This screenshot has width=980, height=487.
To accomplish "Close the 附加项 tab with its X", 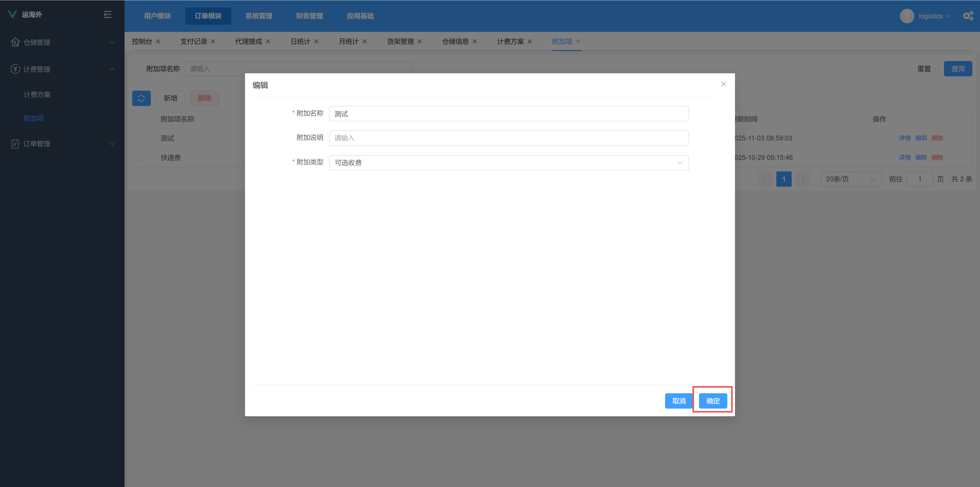I will click(x=578, y=42).
